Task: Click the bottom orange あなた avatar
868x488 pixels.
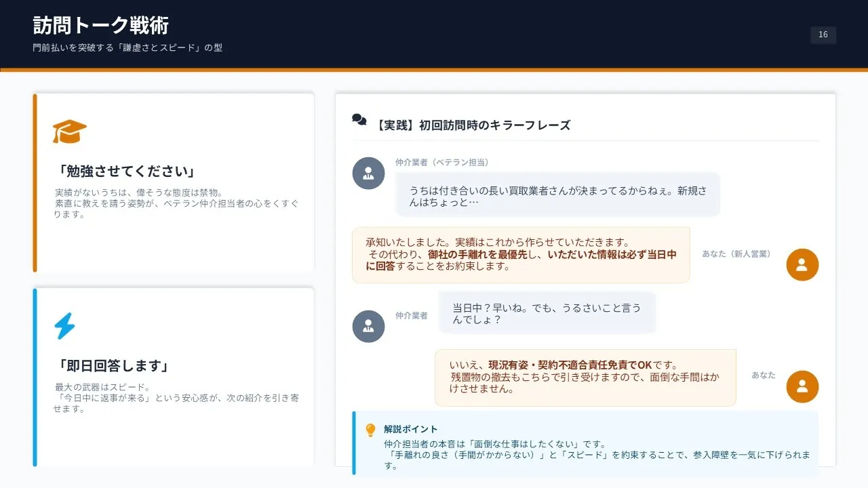Action: tap(802, 387)
